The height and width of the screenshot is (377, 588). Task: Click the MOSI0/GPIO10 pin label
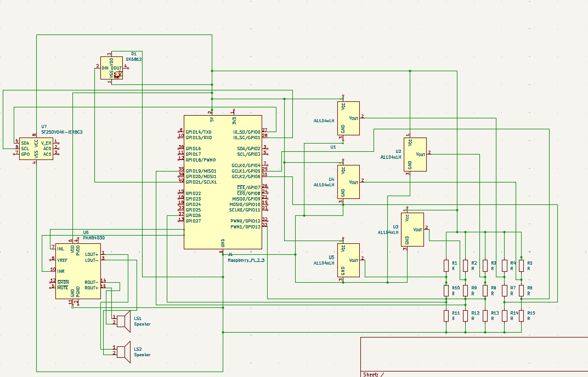(245, 204)
